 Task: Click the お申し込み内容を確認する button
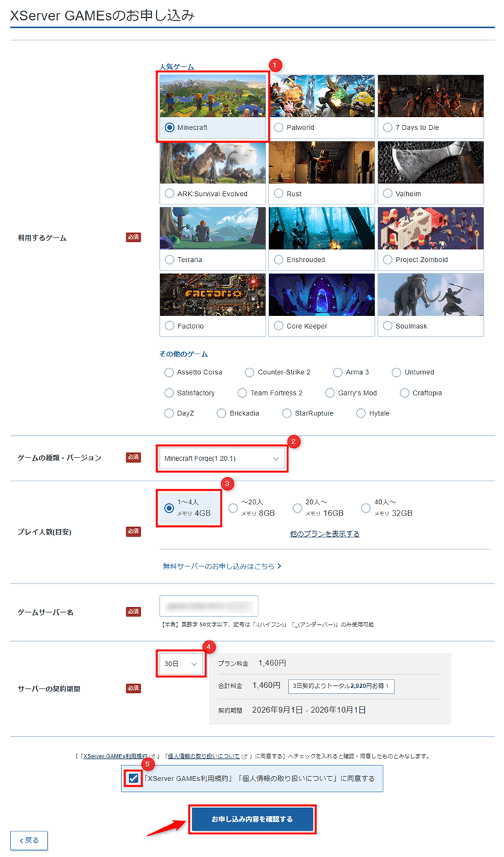[x=252, y=819]
